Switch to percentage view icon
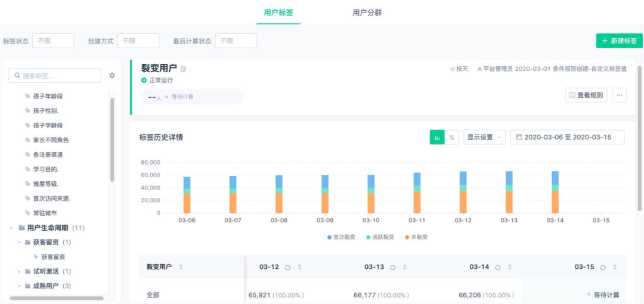 coord(451,137)
